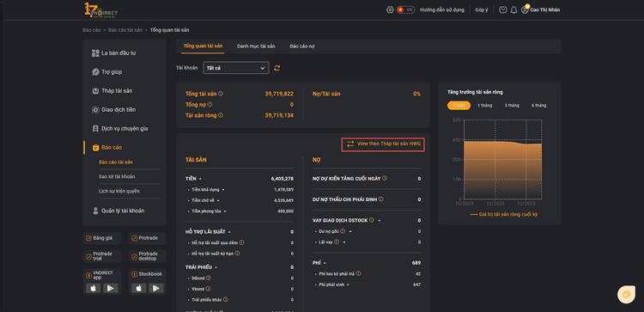644x312 pixels.
Task: Open the settings gear icon
Action: click(x=390, y=9)
